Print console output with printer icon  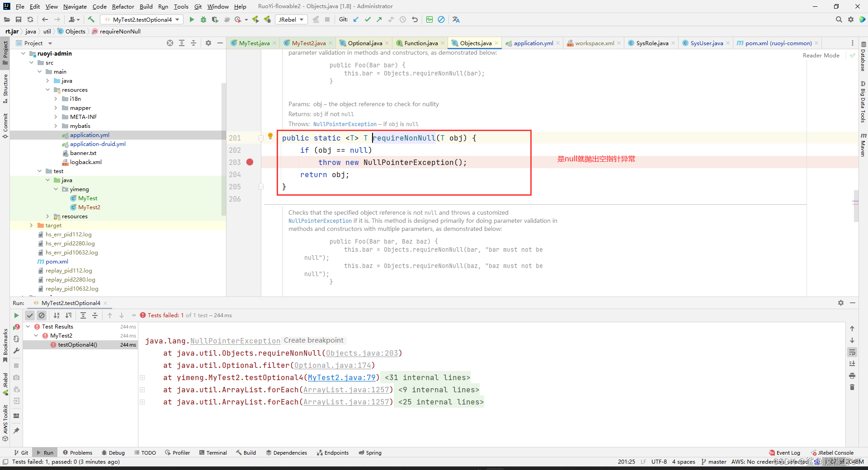(x=852, y=376)
